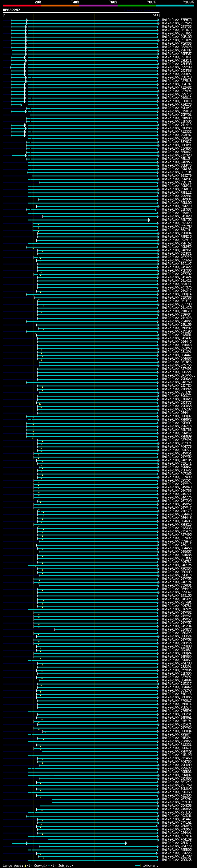Screen dimensions: 197x868
Task: Select hit label UniRef100_Q19UF9
Action: pos(177,111)
